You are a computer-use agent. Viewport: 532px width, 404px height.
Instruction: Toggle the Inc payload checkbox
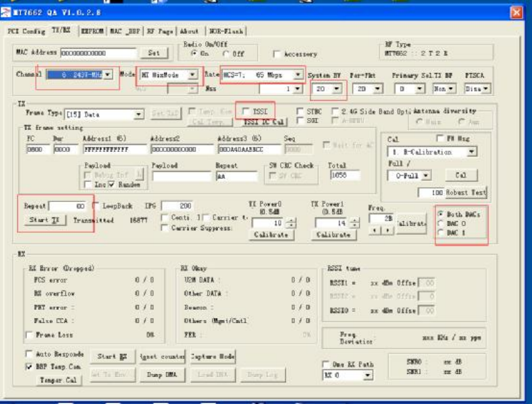click(x=88, y=185)
